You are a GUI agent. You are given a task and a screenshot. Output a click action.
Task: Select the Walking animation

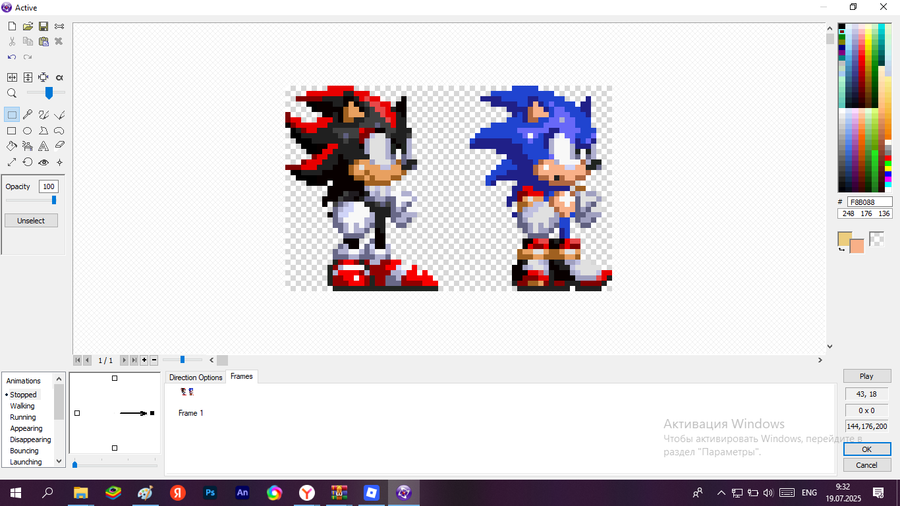[22, 406]
